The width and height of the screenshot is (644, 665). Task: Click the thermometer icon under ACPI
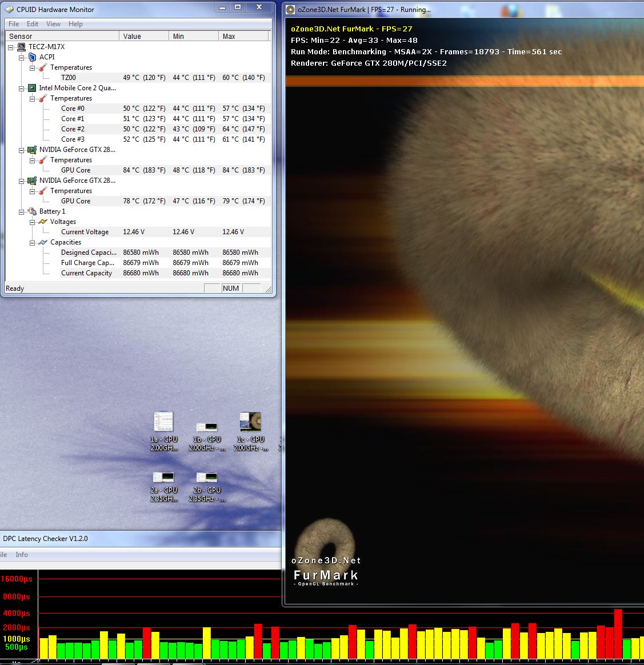[43, 67]
